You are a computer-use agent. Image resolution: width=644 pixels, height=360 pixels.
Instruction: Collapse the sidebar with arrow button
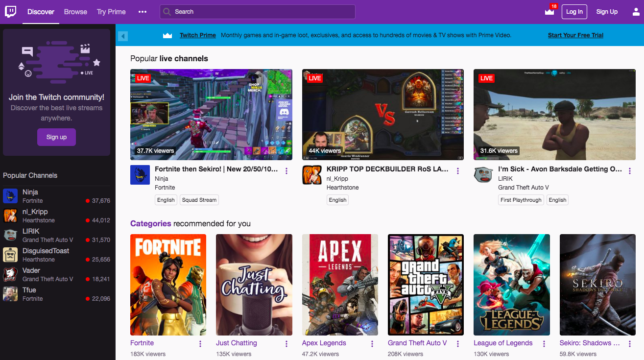123,36
